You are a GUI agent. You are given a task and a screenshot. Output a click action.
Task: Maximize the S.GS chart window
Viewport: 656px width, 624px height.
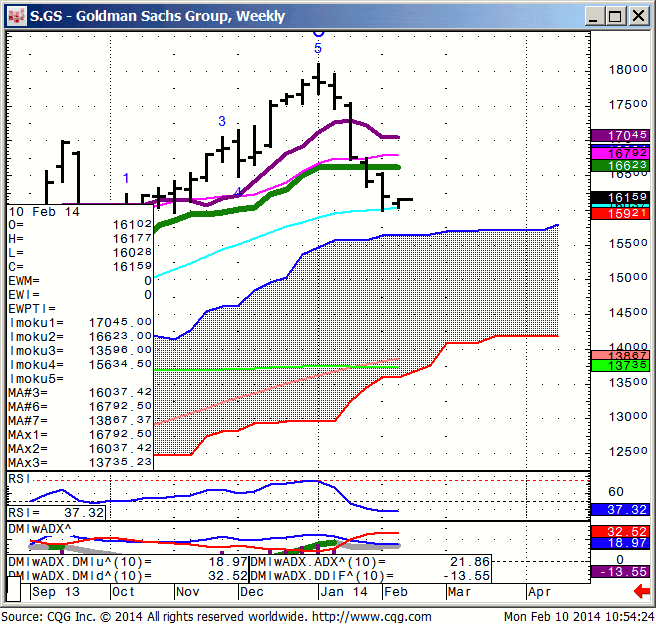[615, 16]
